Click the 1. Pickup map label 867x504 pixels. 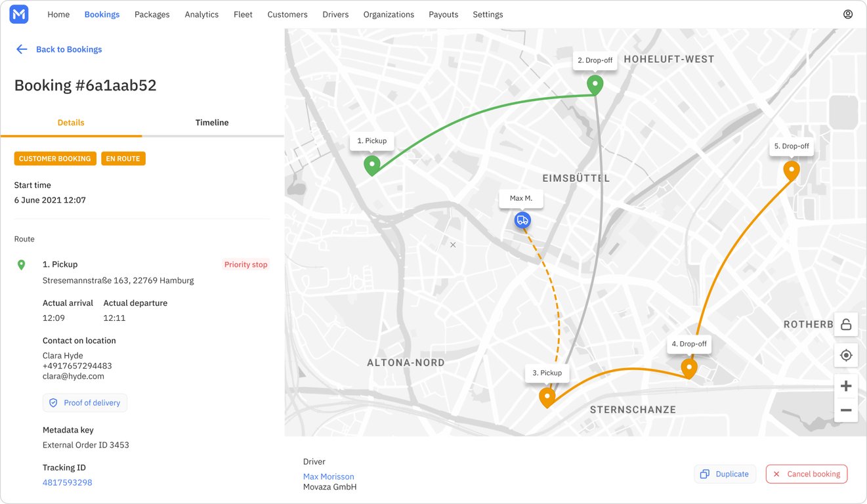click(x=372, y=141)
